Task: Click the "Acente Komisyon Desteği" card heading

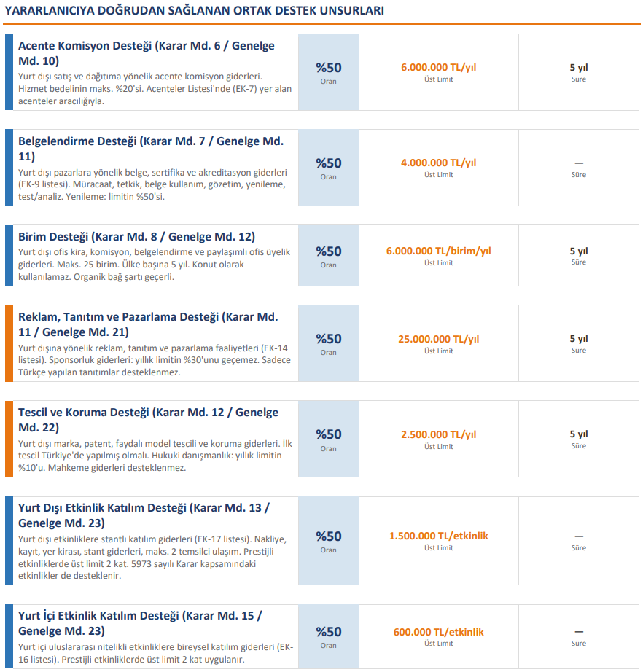Action: [146, 52]
